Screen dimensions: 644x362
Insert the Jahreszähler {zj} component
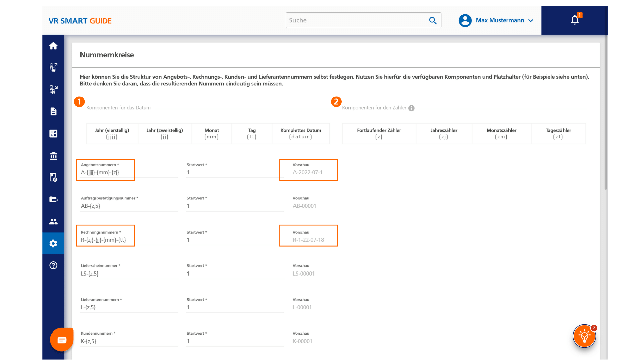click(444, 133)
